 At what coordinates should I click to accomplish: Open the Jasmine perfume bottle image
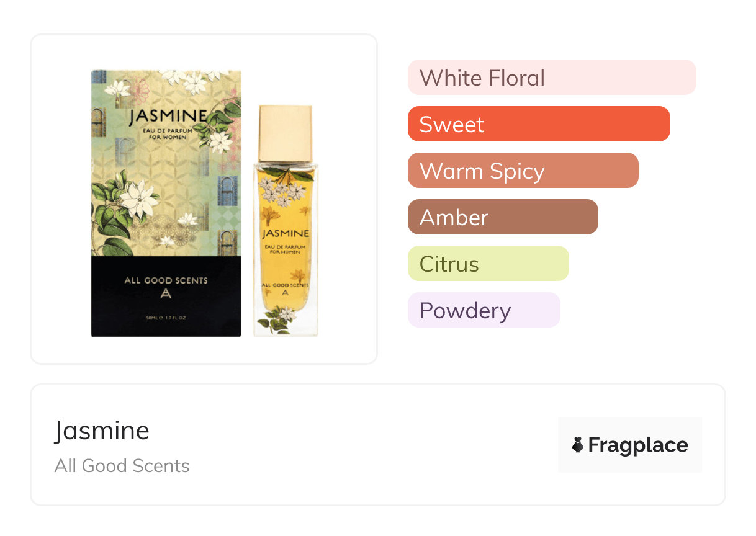286,221
